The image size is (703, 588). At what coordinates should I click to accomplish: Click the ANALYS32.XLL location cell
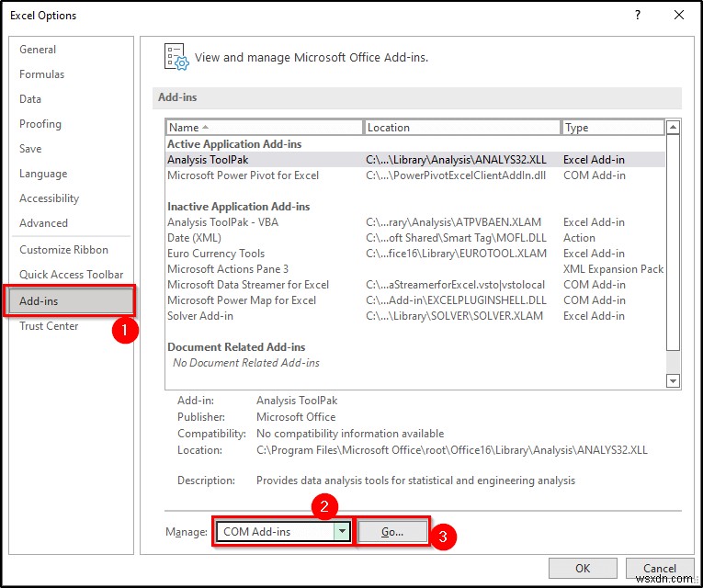(456, 160)
